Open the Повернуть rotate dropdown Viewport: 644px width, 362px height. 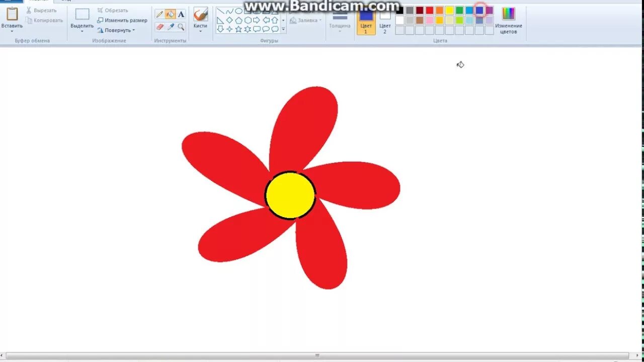click(116, 30)
